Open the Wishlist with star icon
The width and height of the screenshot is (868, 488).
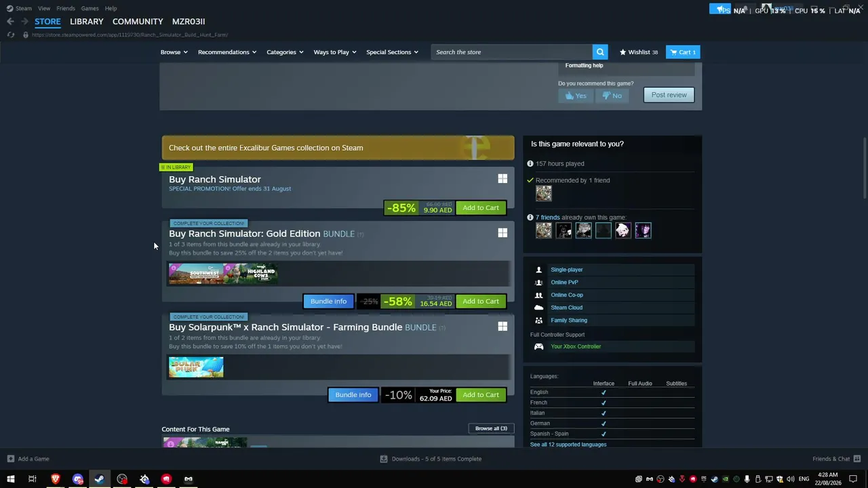coord(638,52)
